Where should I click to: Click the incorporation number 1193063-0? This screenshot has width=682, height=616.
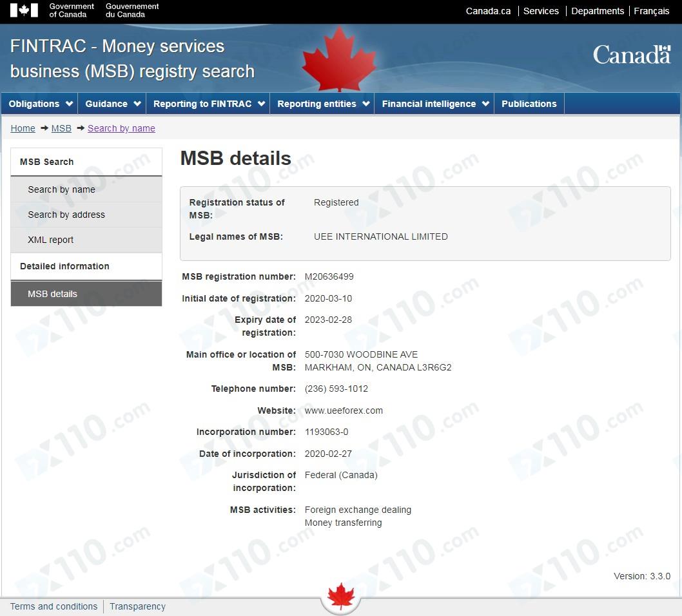click(x=327, y=432)
